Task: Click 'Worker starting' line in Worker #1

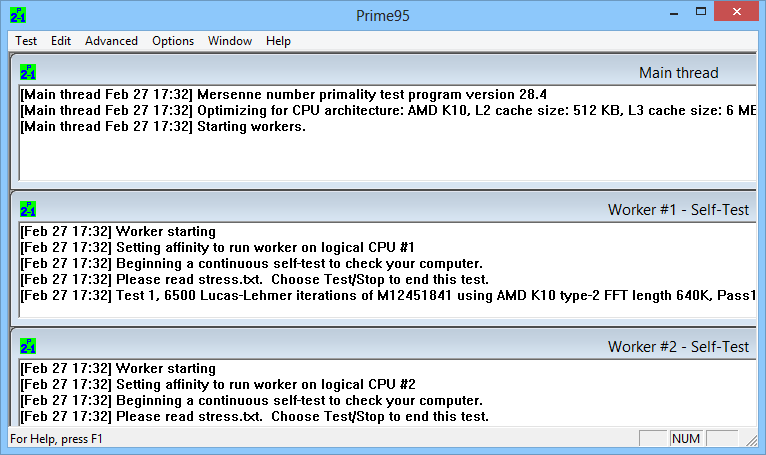Action: pos(118,231)
